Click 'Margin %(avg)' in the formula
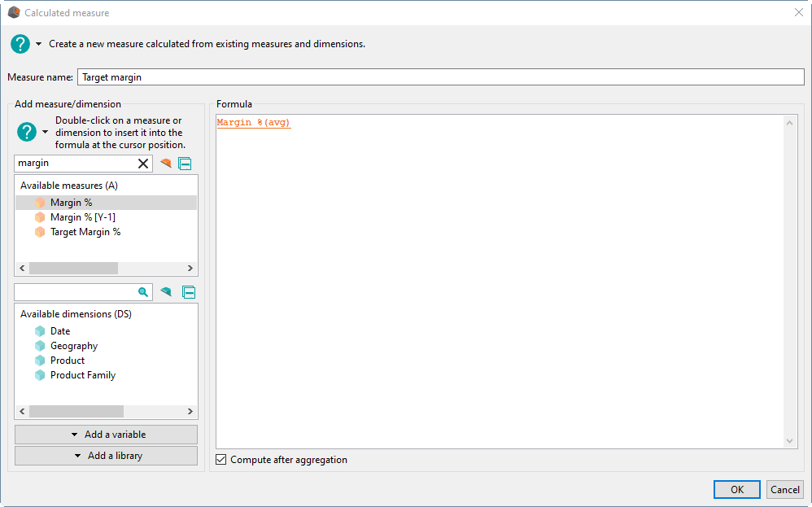This screenshot has height=507, width=812. click(x=254, y=123)
